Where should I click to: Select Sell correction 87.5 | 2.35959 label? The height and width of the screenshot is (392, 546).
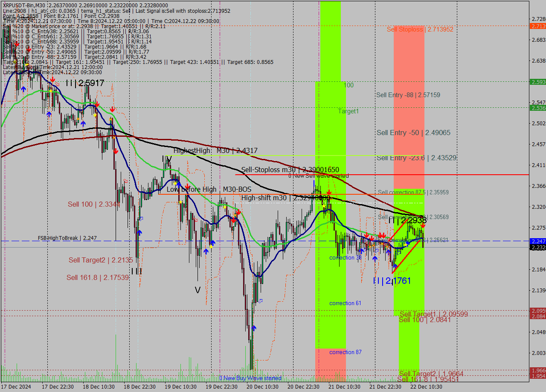(x=413, y=192)
